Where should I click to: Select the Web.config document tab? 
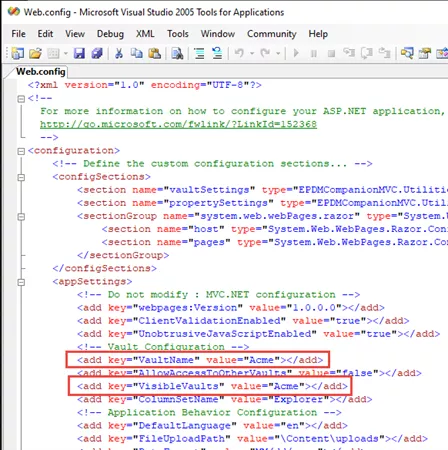click(x=41, y=72)
